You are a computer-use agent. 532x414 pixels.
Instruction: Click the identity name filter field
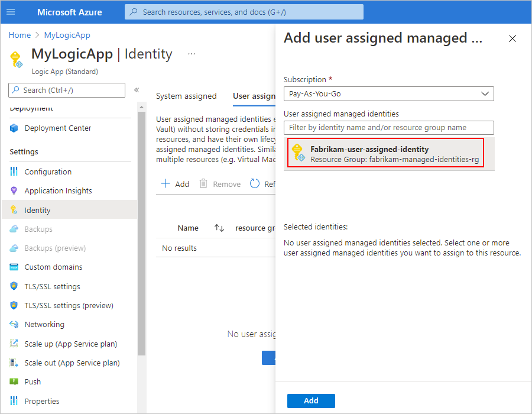click(x=388, y=127)
